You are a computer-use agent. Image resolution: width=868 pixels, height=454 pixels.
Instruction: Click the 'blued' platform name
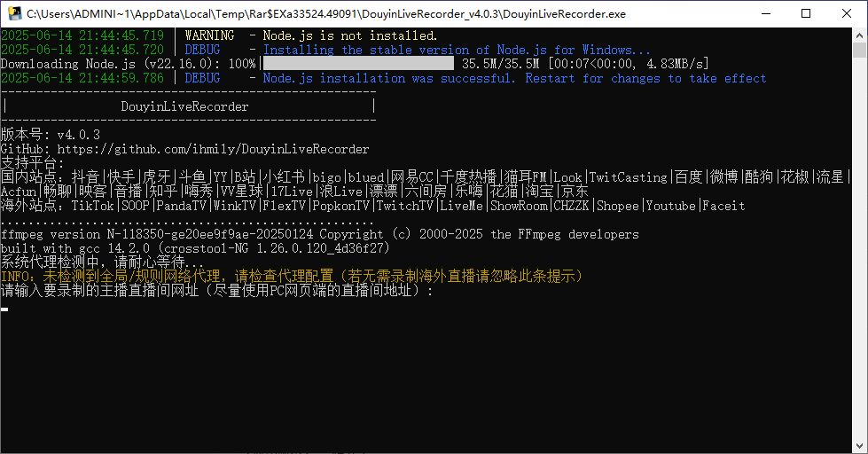click(366, 177)
